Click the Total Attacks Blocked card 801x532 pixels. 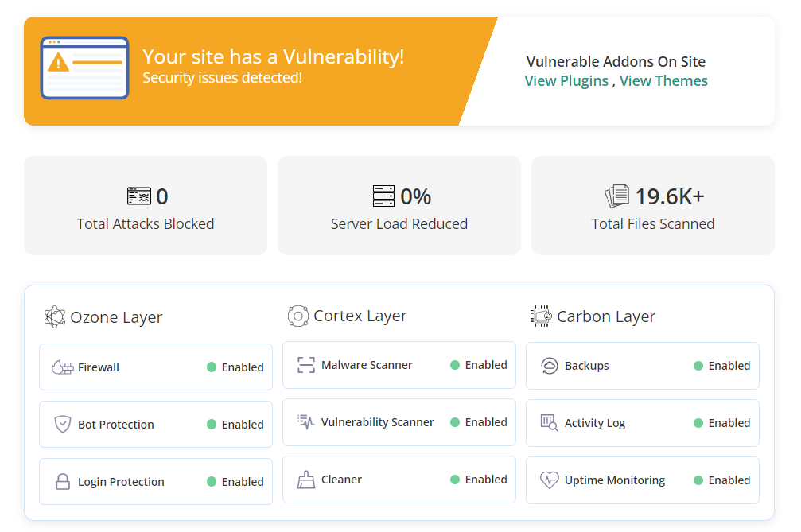pos(146,206)
